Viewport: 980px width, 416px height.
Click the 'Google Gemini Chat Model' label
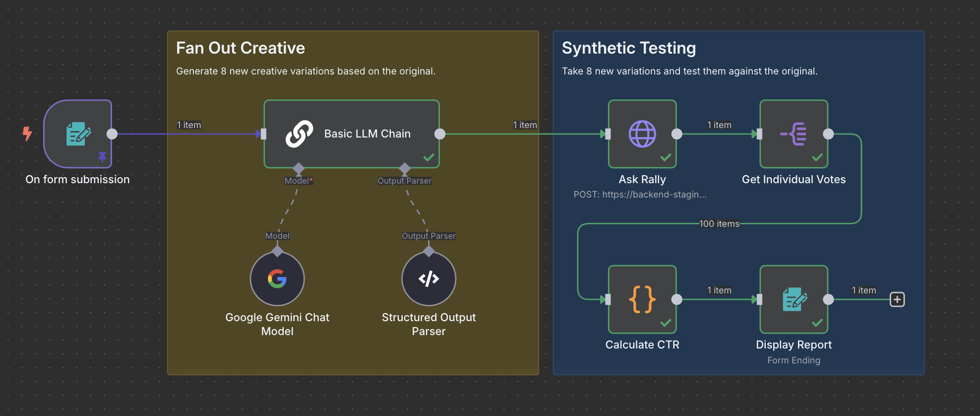point(277,324)
